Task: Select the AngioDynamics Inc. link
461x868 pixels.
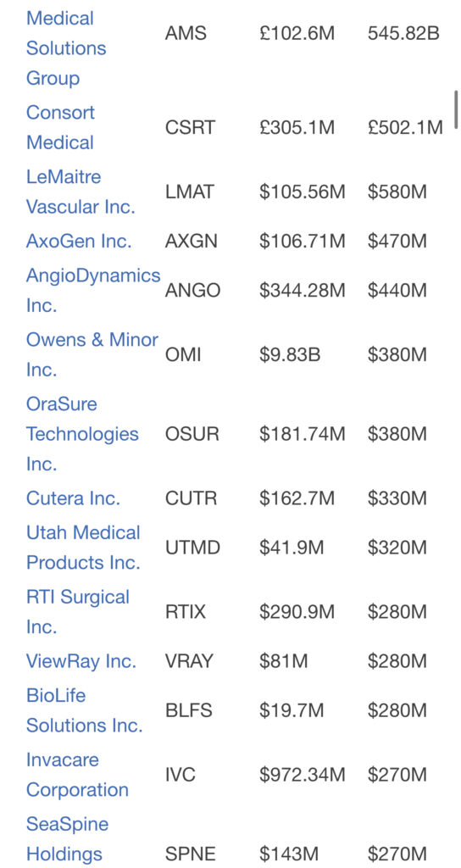Action: [93, 290]
